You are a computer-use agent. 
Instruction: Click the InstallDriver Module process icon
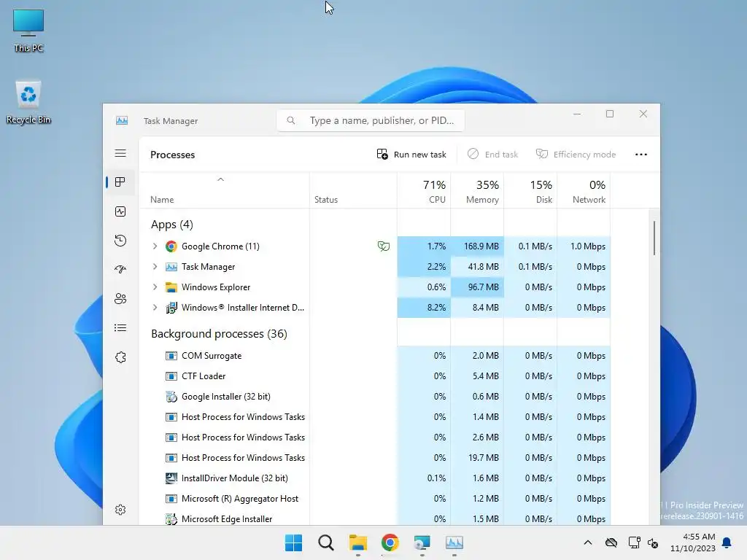click(171, 478)
